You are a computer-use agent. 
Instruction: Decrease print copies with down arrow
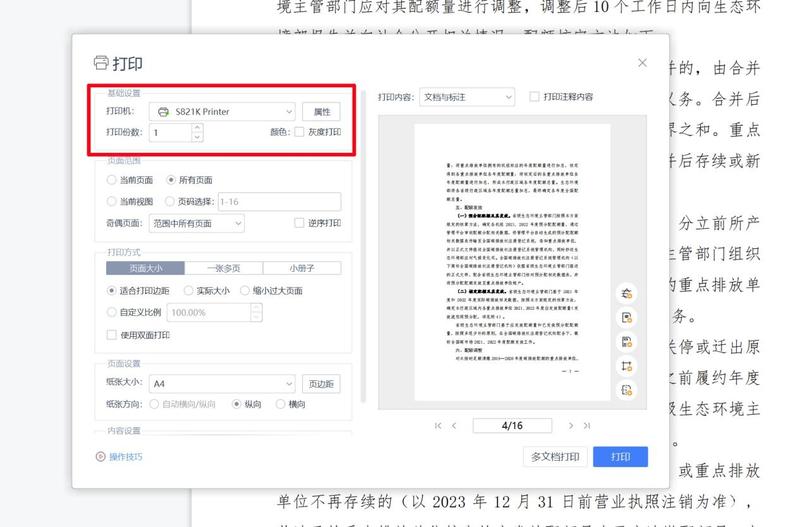click(197, 137)
